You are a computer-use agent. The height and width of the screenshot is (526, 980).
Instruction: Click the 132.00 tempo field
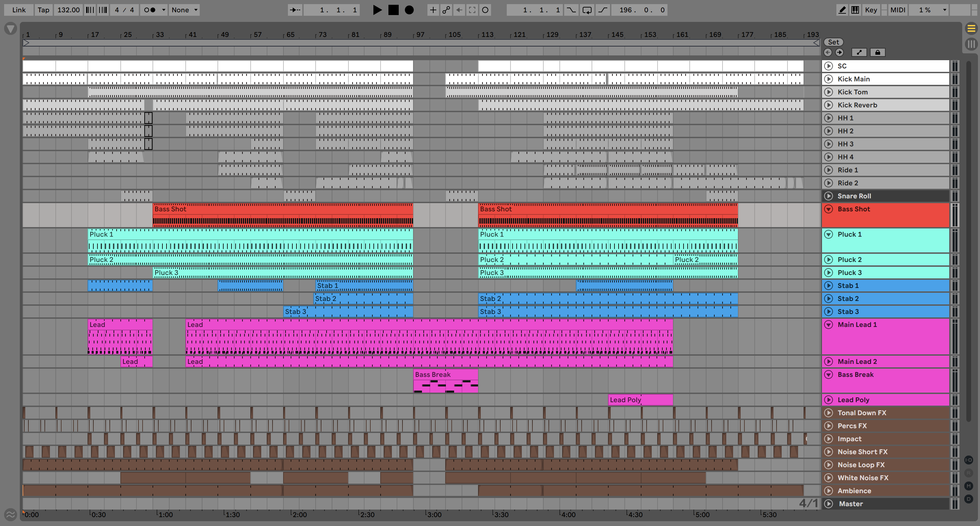pos(68,10)
